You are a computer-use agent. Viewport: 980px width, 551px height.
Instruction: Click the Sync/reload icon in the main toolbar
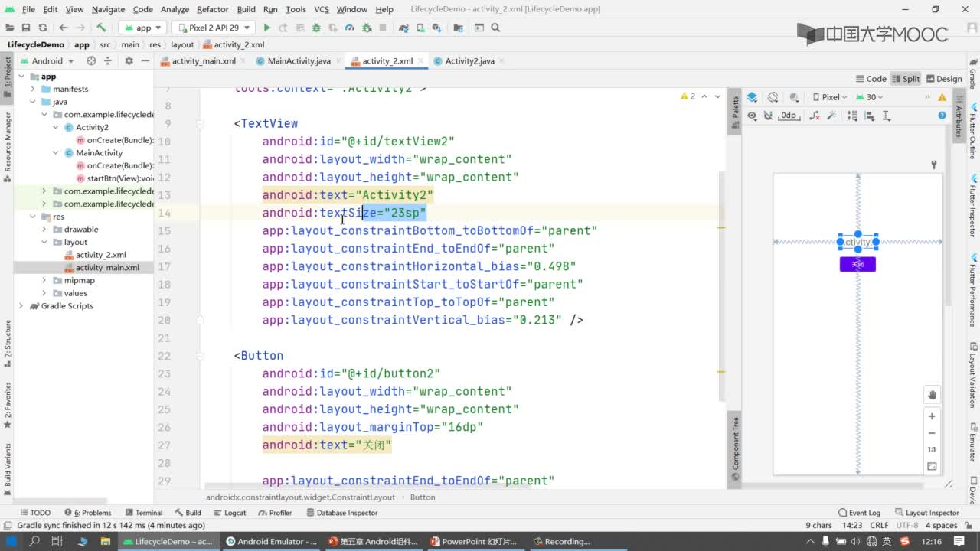click(x=42, y=28)
